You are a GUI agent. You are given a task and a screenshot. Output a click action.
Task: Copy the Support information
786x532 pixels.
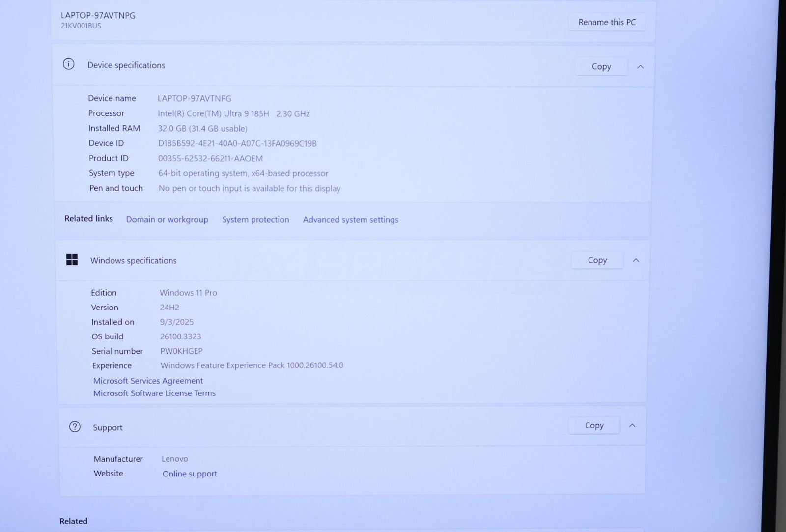[x=594, y=426]
